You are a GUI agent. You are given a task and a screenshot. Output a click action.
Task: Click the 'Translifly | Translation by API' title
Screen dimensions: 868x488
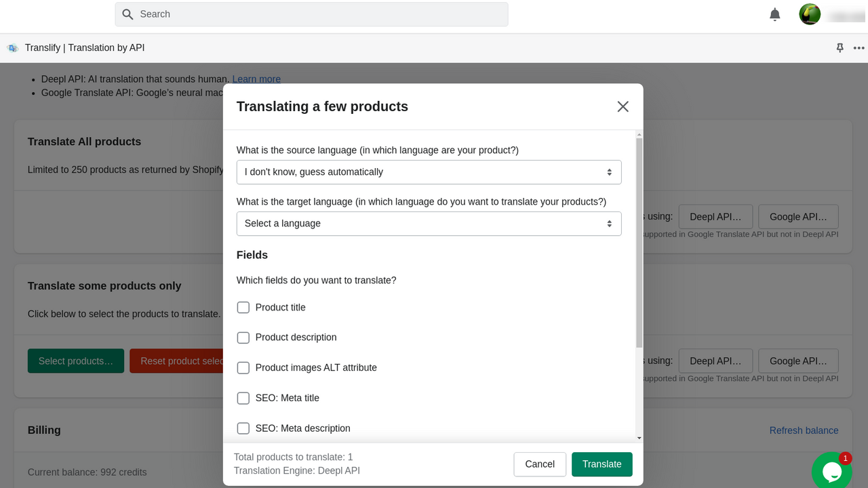click(85, 48)
